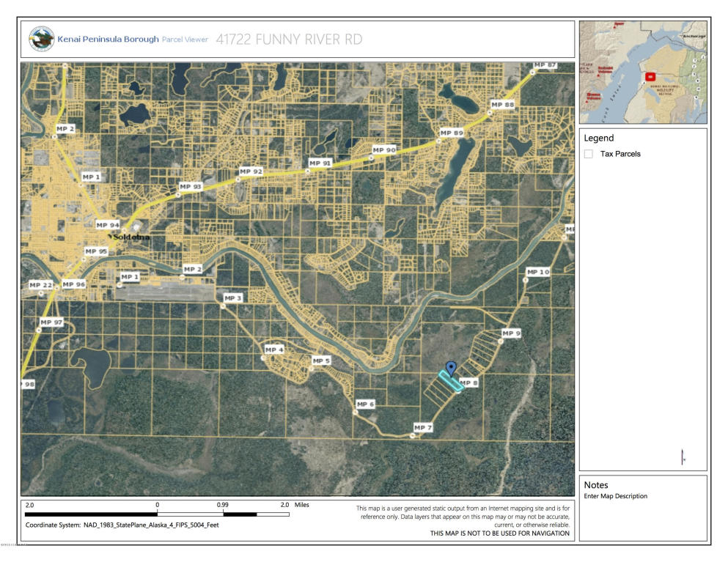Click the Kenai Peninsula Borough seal logo
Screen dimensions: 728x562
pos(41,39)
